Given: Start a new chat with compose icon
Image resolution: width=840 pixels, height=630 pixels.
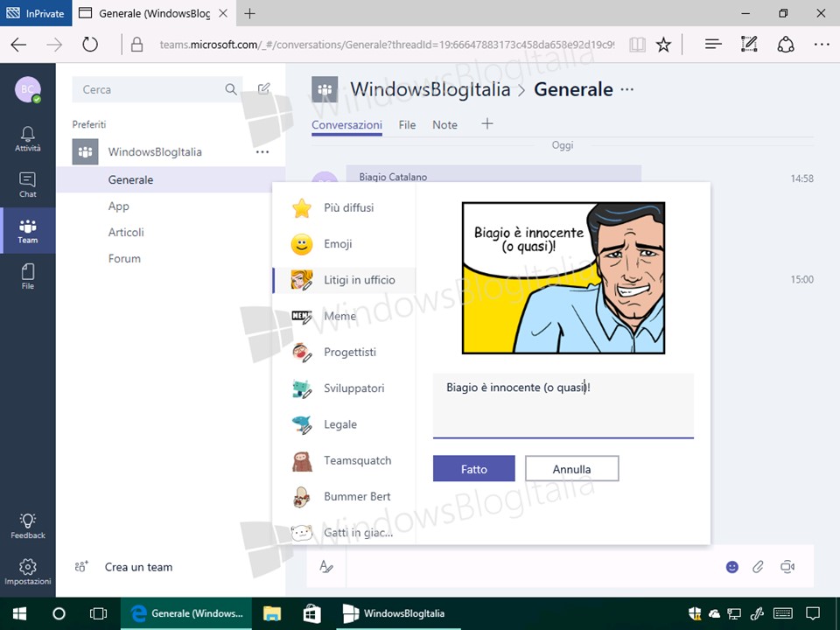Looking at the screenshot, I should pos(263,89).
